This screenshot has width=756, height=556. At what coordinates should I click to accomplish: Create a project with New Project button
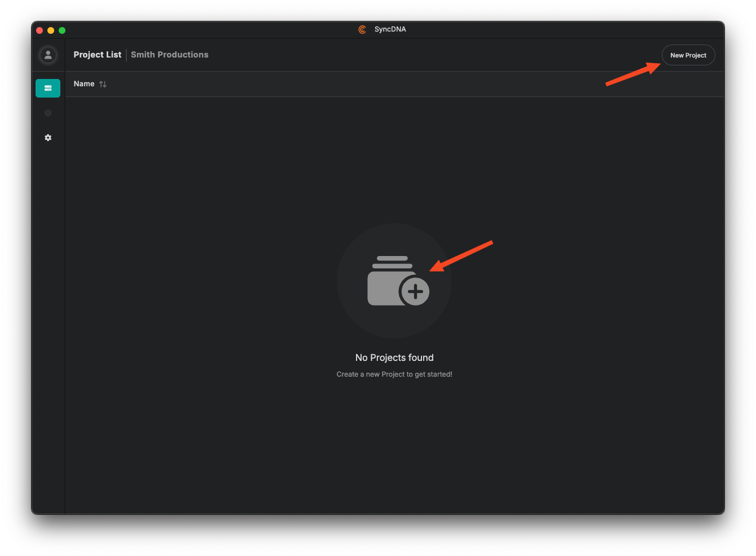(688, 55)
